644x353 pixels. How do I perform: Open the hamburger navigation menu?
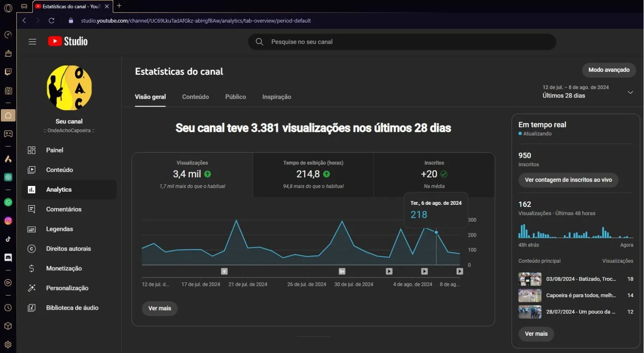tap(32, 42)
